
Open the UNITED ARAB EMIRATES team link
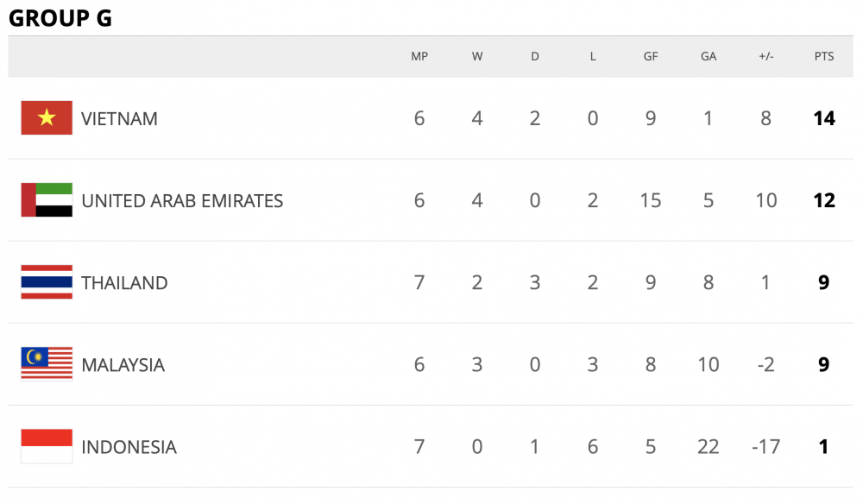pos(182,201)
